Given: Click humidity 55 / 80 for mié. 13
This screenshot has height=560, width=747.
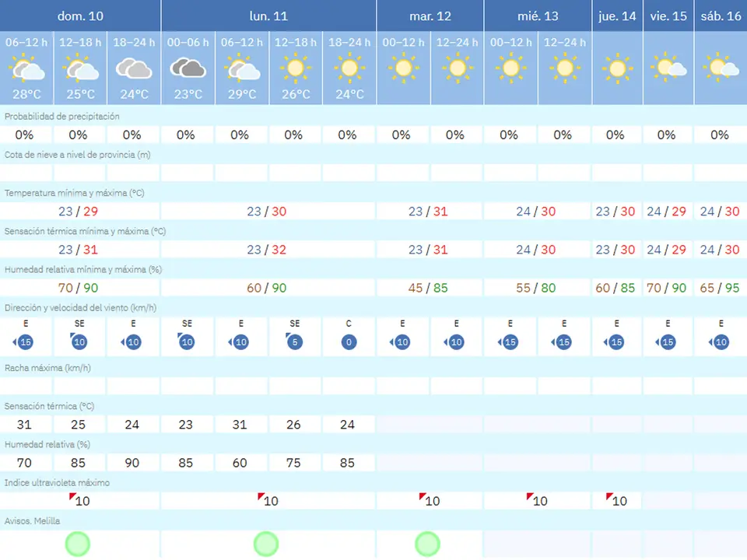Looking at the screenshot, I should point(536,288).
